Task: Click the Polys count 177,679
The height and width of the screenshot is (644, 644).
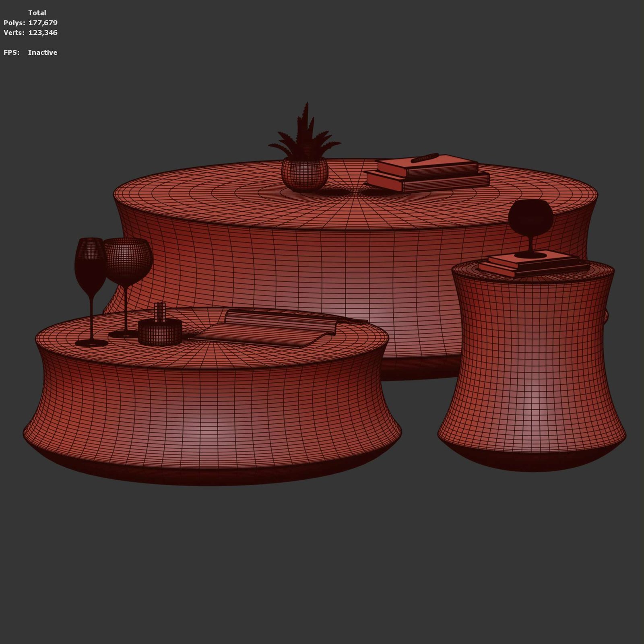Action: (43, 23)
